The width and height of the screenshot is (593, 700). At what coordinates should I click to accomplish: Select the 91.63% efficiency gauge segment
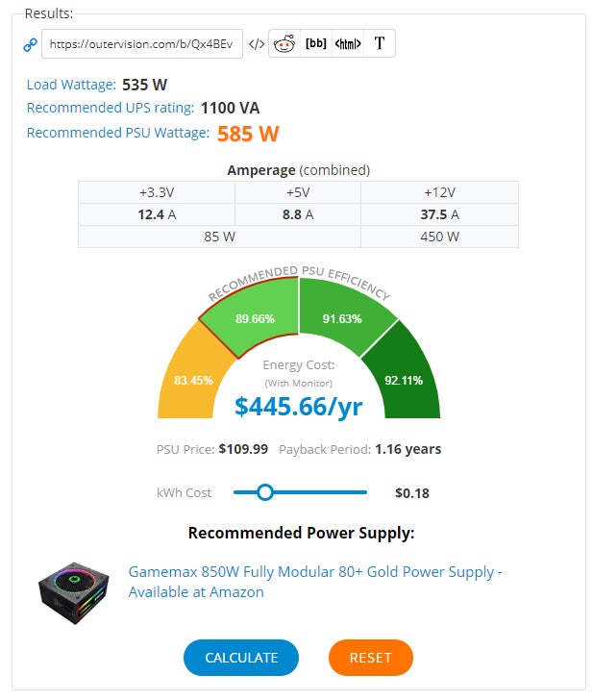point(342,317)
